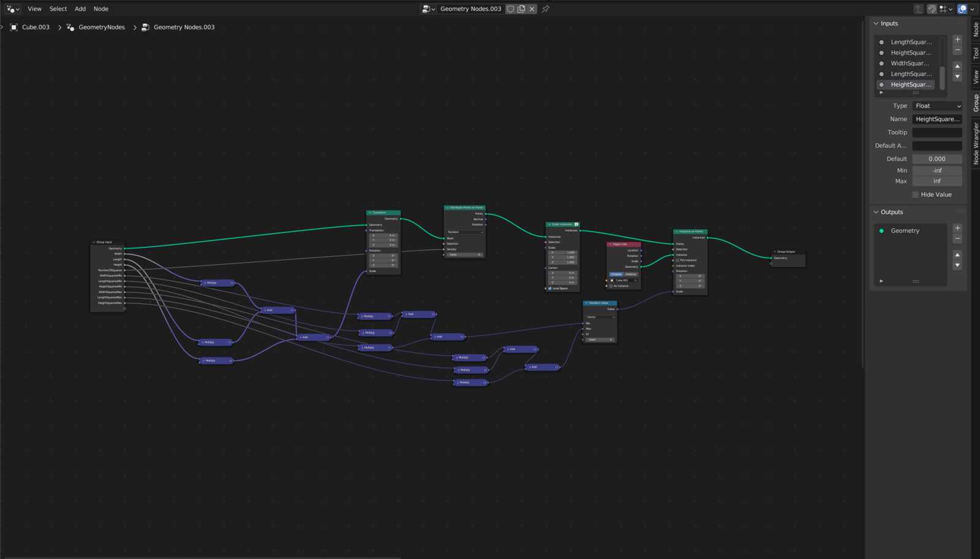This screenshot has width=980, height=559.
Task: Select the first LengthSquar... input in the list
Action: point(907,42)
